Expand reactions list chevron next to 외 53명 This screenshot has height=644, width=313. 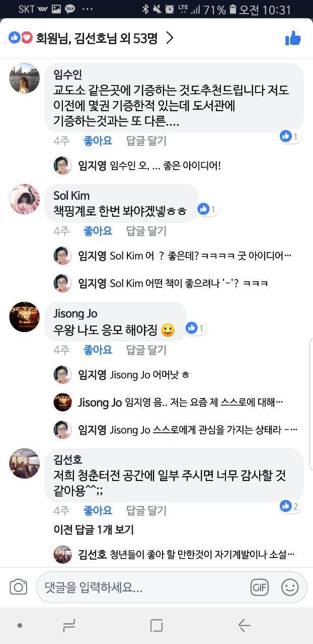point(170,38)
